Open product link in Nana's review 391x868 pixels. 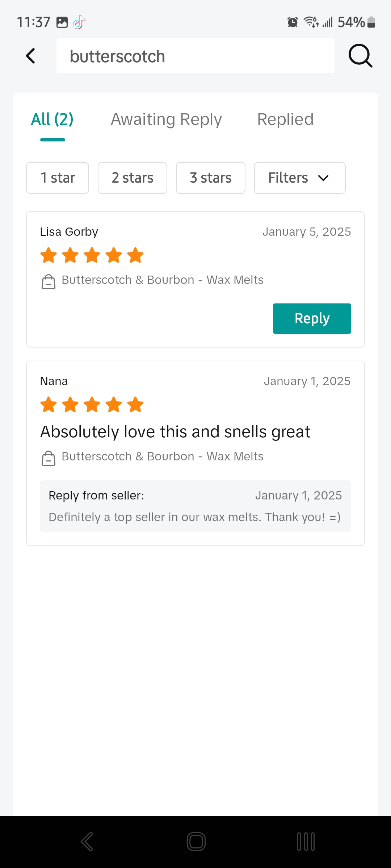point(163,456)
